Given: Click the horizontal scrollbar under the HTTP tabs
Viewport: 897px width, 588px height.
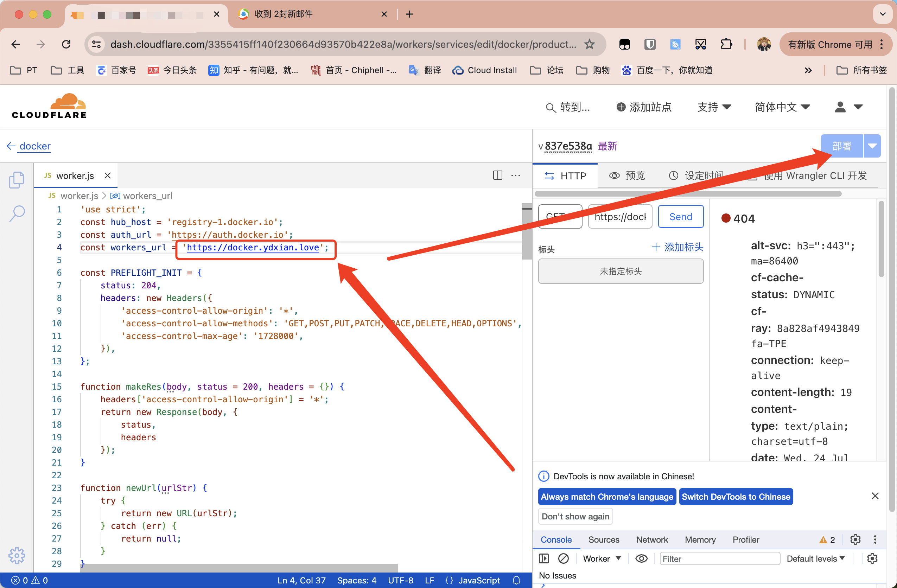Looking at the screenshot, I should [x=688, y=194].
